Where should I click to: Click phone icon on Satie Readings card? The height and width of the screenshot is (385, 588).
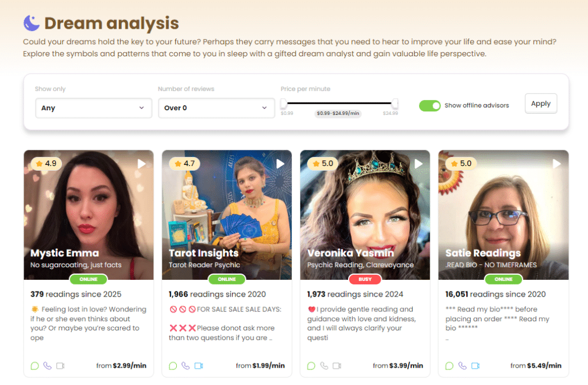(462, 365)
